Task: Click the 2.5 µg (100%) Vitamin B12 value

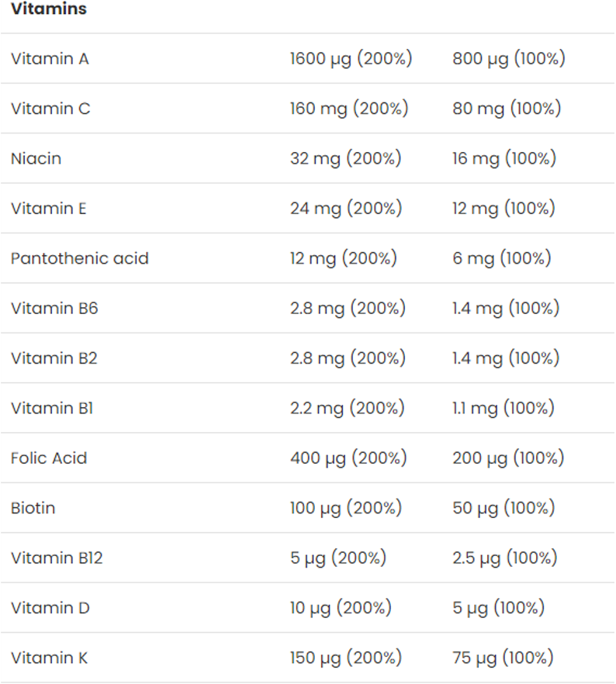Action: click(x=505, y=558)
